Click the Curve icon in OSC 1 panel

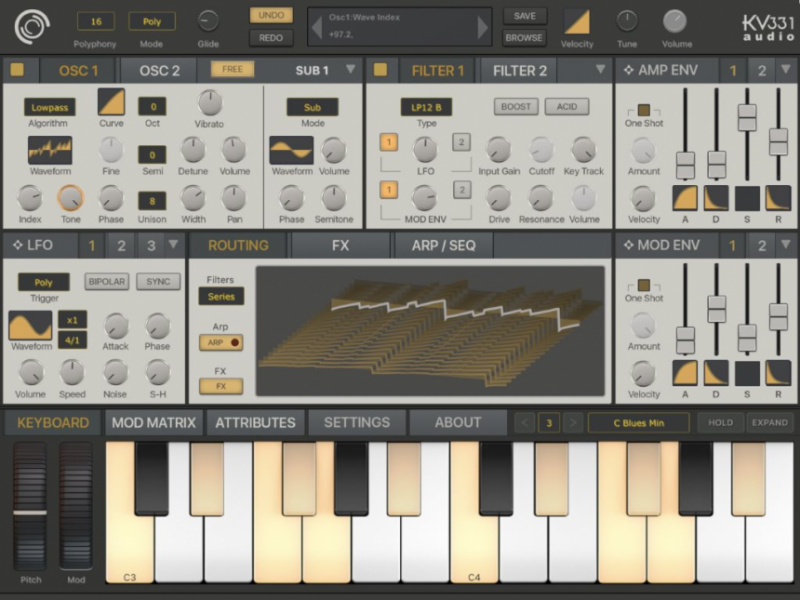pos(110,103)
